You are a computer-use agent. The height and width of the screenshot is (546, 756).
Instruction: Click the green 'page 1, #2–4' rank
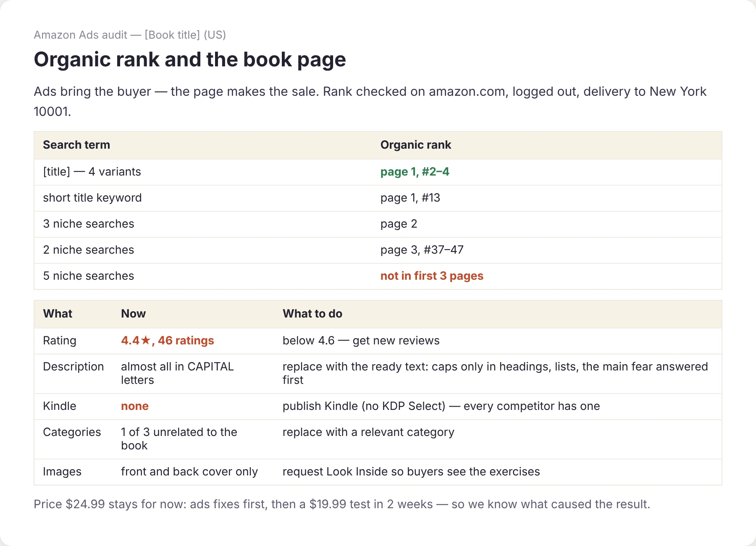coord(415,172)
